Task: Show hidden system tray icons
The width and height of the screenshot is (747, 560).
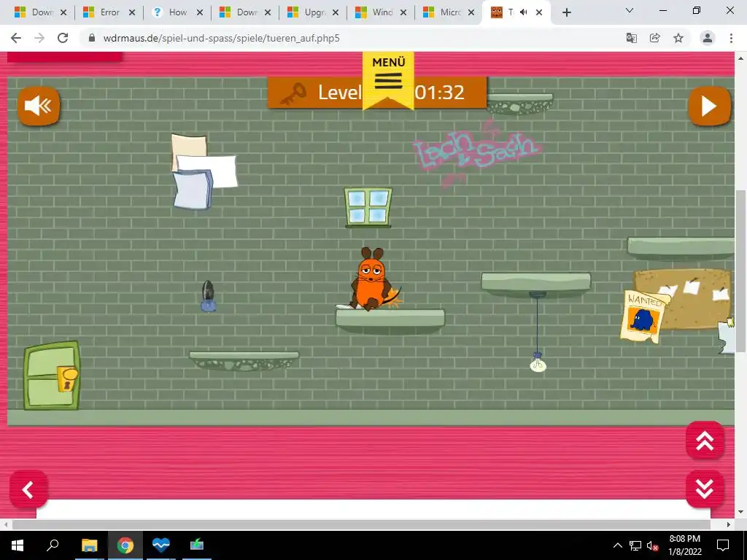Action: [x=617, y=545]
